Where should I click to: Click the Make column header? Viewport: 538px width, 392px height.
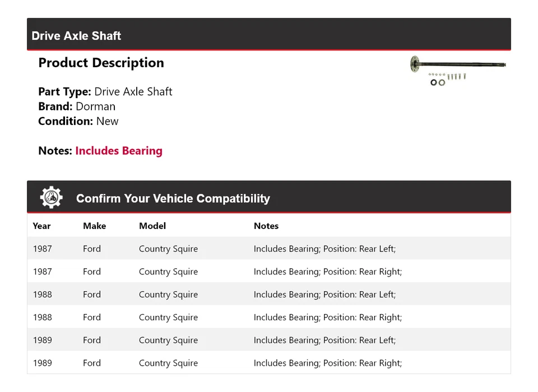[x=94, y=226]
